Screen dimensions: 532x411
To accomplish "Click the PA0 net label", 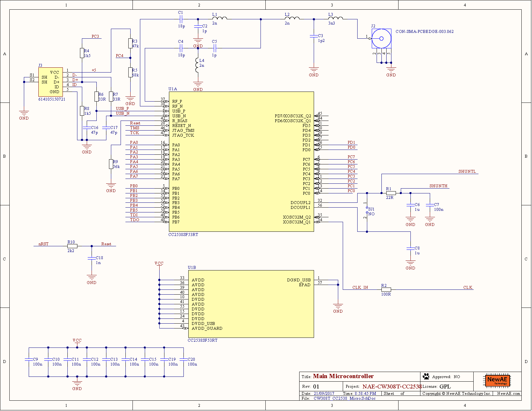I will [x=134, y=142].
